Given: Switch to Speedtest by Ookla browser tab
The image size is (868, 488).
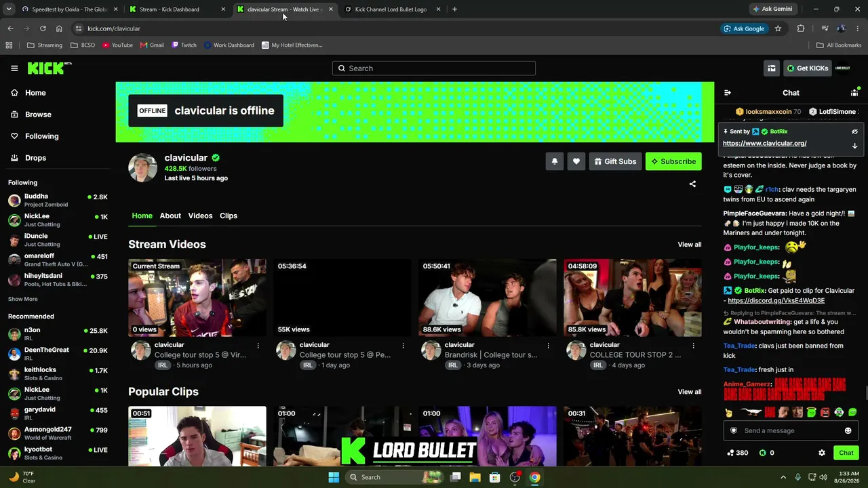Looking at the screenshot, I should coord(70,9).
